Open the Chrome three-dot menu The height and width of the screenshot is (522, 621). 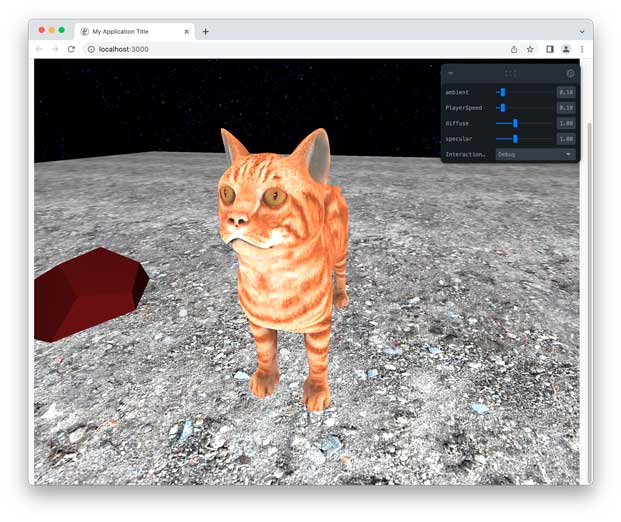coord(582,49)
